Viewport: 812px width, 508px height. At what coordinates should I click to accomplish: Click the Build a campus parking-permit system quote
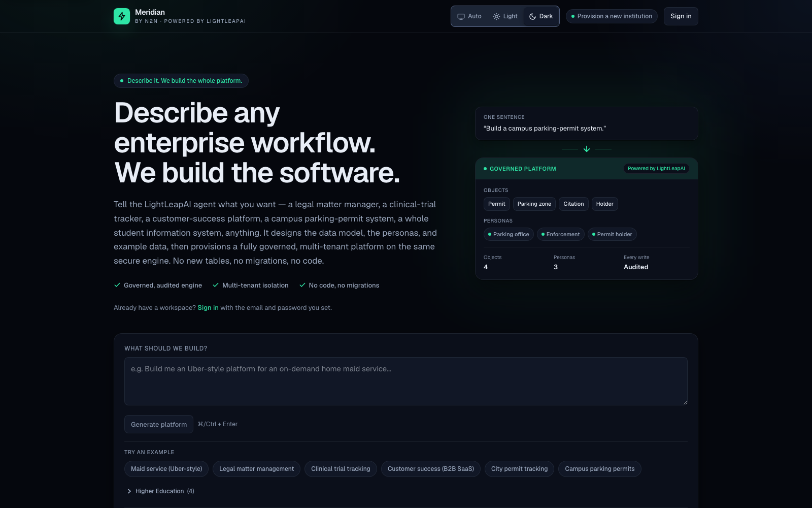click(545, 129)
